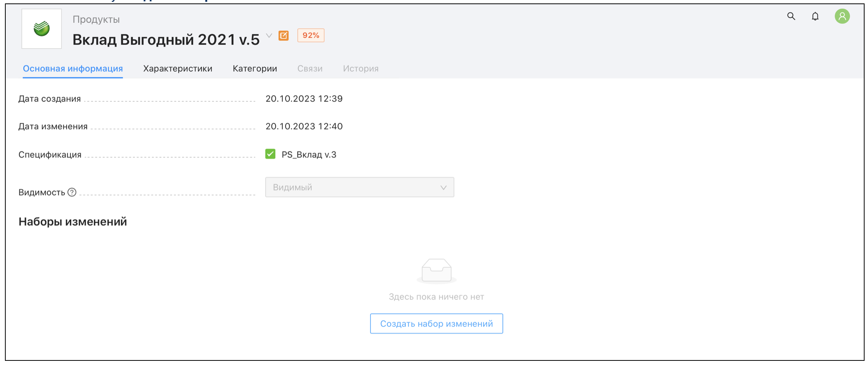Click the 92% completeness badge
Viewport: 868px width, 365px height.
(x=311, y=35)
